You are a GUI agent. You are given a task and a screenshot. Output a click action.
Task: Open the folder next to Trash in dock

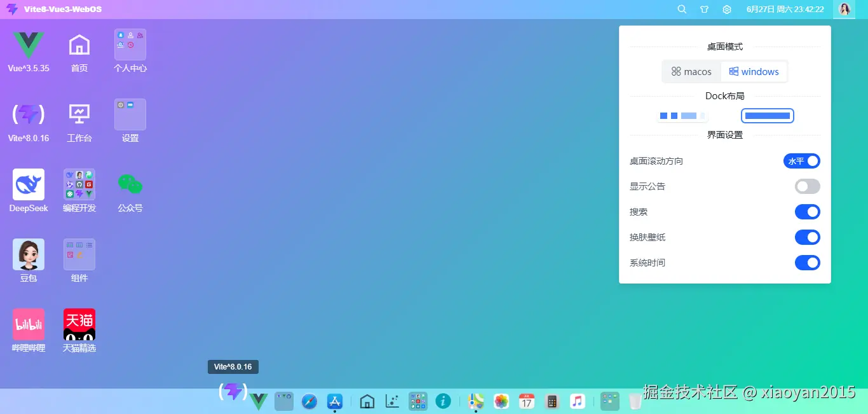pyautogui.click(x=610, y=401)
